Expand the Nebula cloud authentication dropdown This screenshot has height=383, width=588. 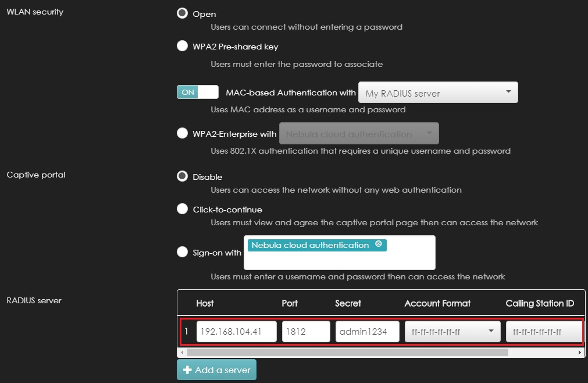(x=359, y=133)
